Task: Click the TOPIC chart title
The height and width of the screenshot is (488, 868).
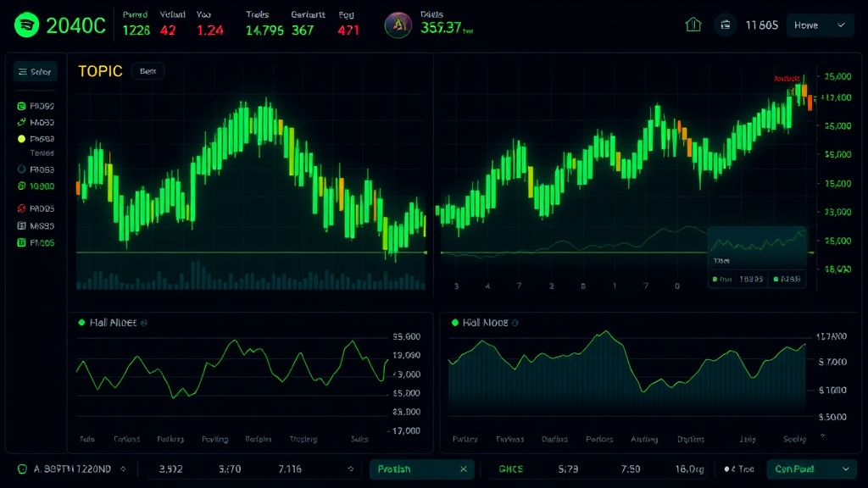Action: 100,71
